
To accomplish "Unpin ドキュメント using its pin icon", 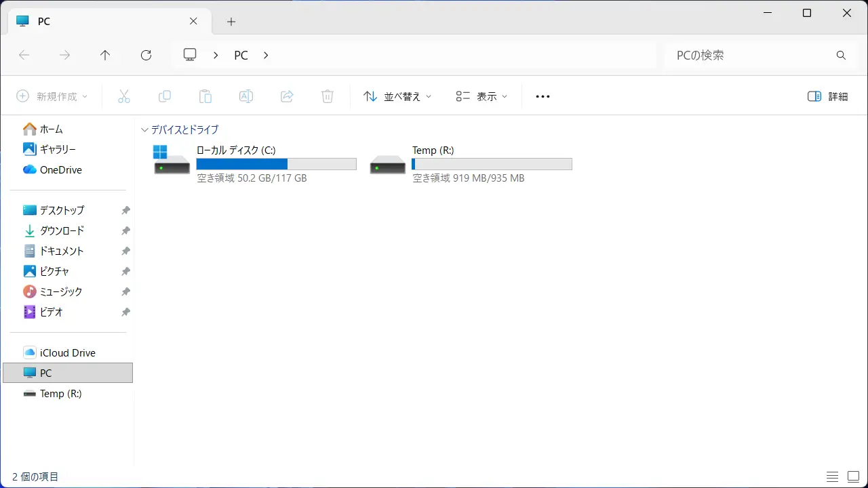I will [x=125, y=251].
